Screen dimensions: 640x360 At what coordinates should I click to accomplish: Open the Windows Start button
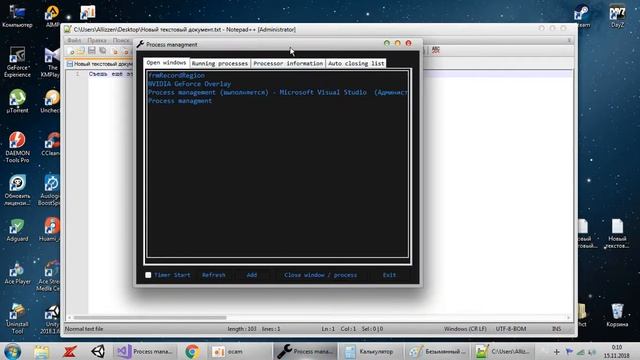12,351
